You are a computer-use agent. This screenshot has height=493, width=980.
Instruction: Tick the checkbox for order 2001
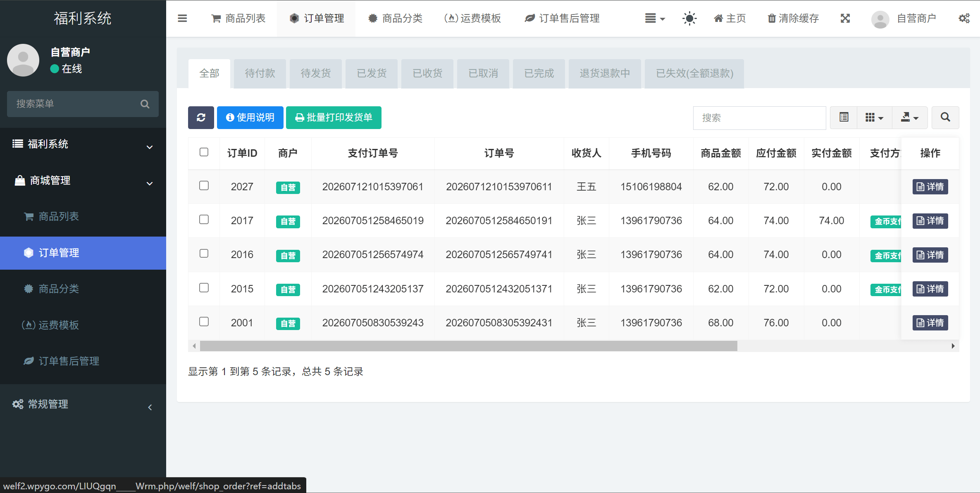204,322
